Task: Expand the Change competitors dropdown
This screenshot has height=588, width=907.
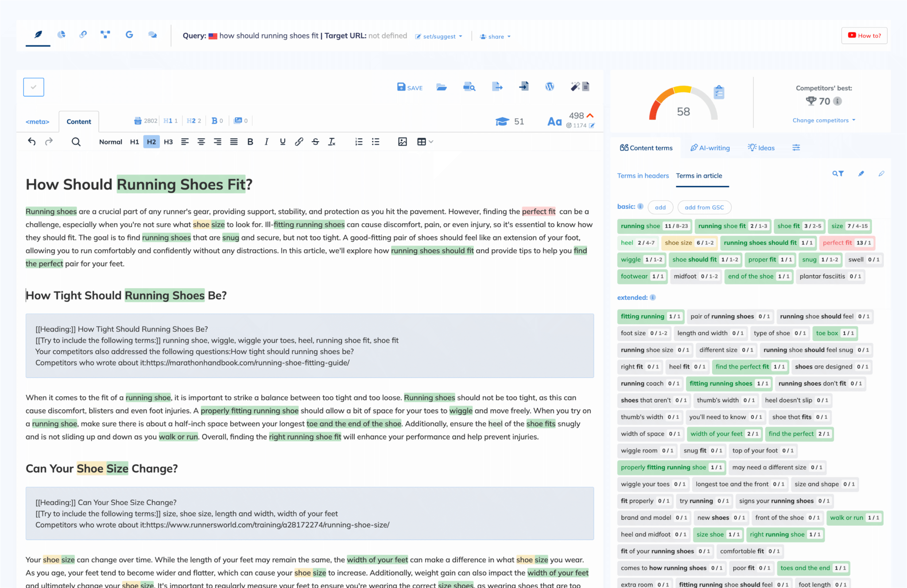Action: pos(823,120)
